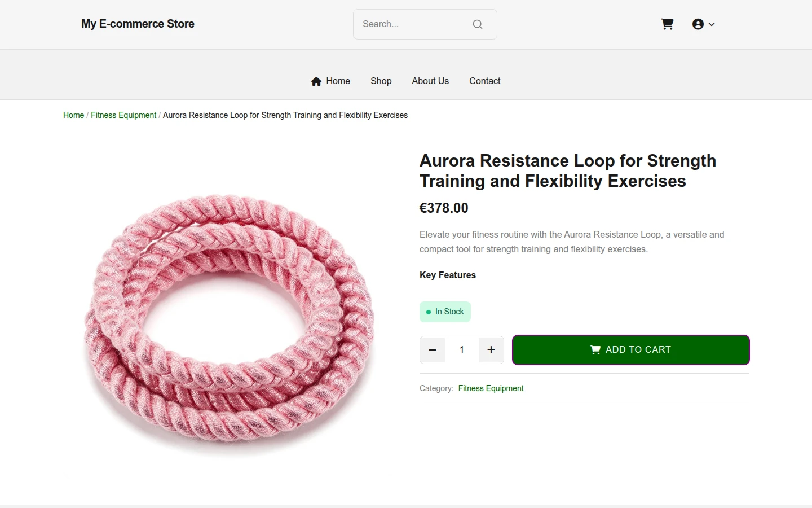
Task: Click the My E-commerce Store logo
Action: point(138,24)
